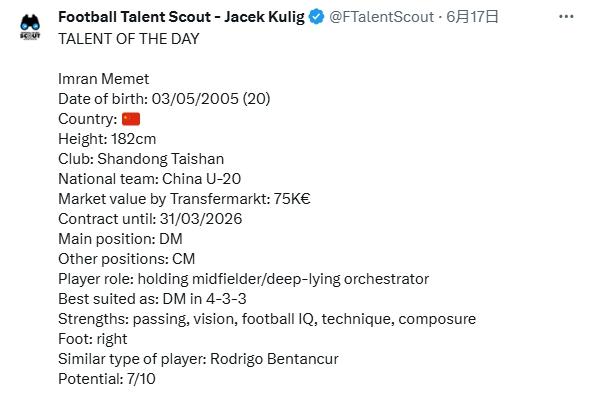Click the blue verified checkmark badge

click(316, 17)
